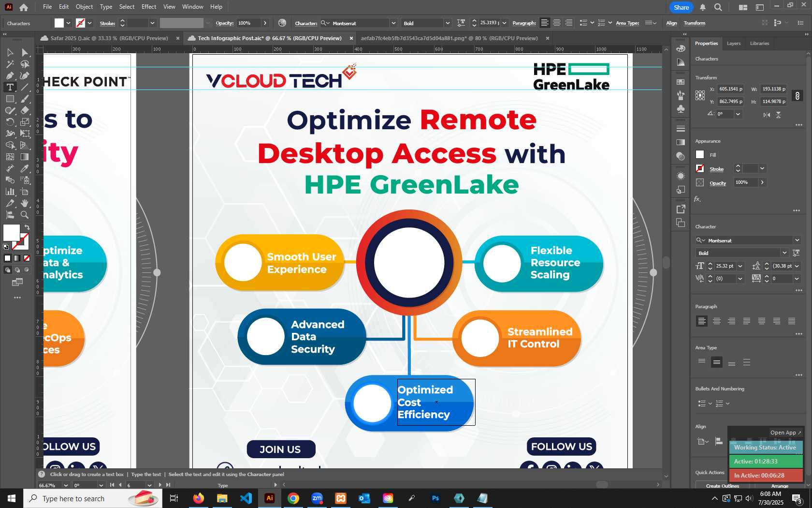The height and width of the screenshot is (508, 812).
Task: Click Create Outlines quick action
Action: pos(722,486)
